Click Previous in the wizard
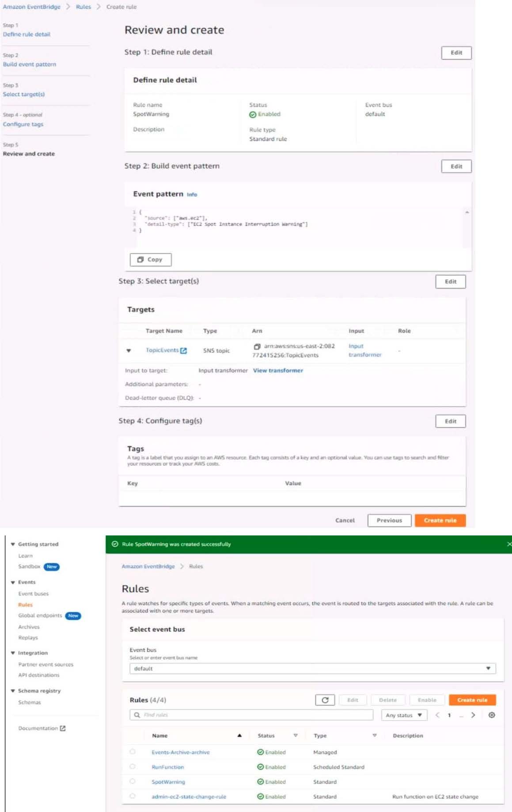Screen dimensions: 512x812 click(x=390, y=520)
